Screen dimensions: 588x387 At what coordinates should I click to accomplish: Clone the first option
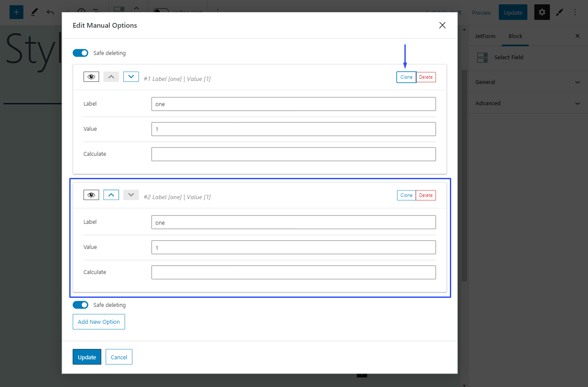[x=406, y=77]
